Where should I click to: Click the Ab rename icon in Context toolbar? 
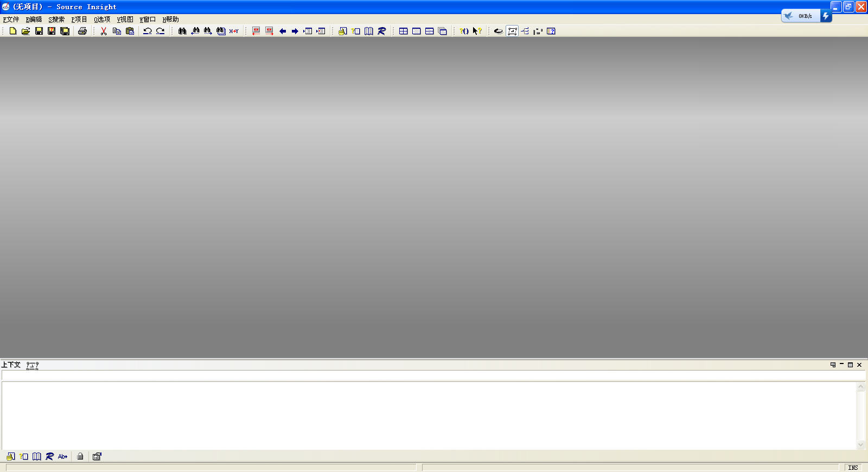tap(63, 456)
